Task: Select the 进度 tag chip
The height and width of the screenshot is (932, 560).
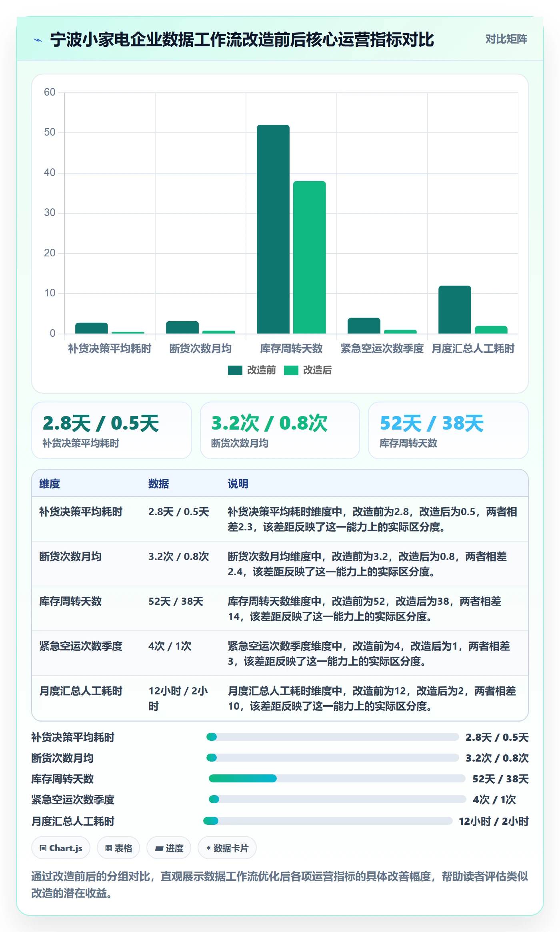Action: (x=169, y=848)
